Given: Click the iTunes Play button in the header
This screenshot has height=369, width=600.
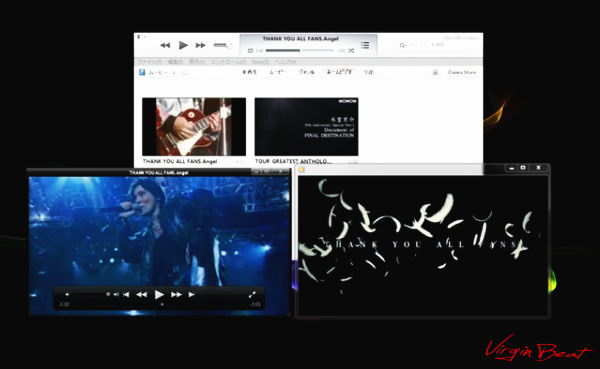Looking at the screenshot, I should 183,45.
